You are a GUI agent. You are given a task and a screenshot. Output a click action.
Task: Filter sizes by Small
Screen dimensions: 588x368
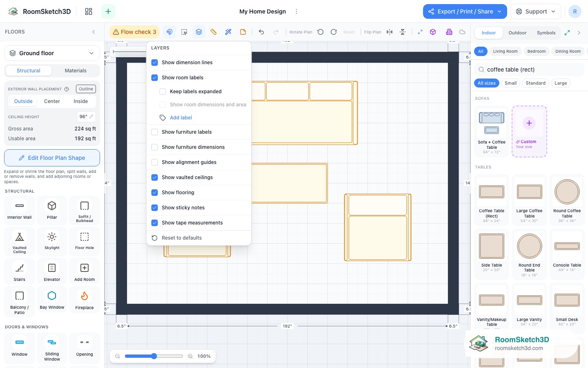(510, 83)
